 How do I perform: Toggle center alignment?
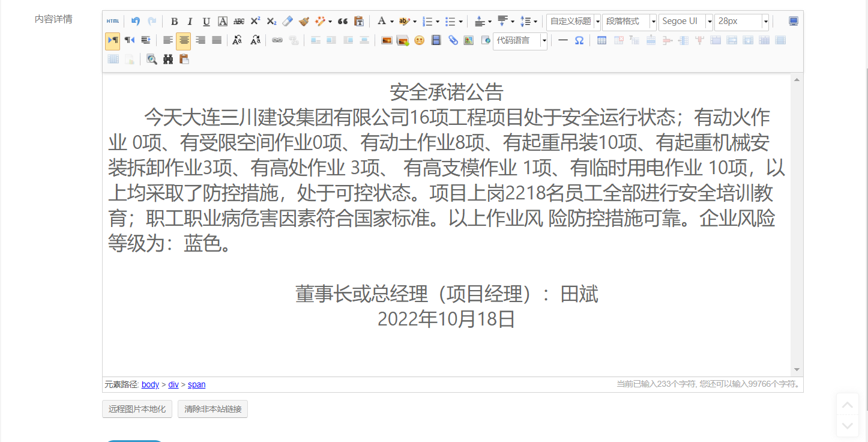184,41
